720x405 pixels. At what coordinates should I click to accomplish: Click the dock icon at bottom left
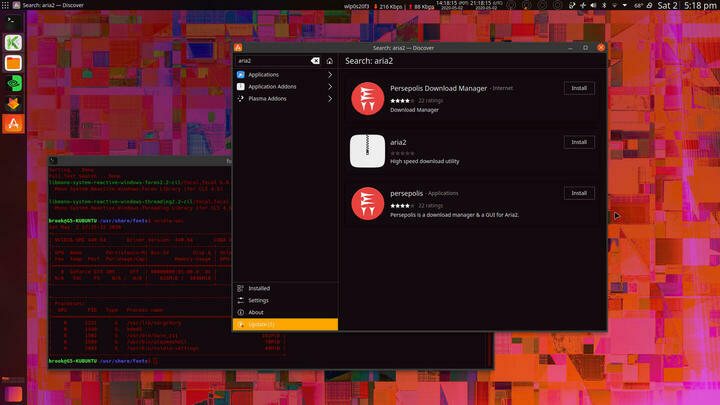pos(13,394)
